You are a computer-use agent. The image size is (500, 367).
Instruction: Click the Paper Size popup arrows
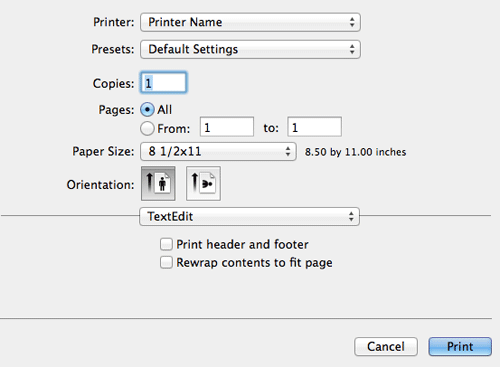[288, 152]
